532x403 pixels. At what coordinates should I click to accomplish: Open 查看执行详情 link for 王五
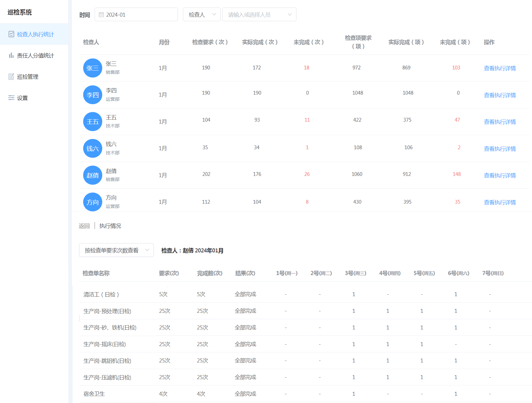(500, 122)
